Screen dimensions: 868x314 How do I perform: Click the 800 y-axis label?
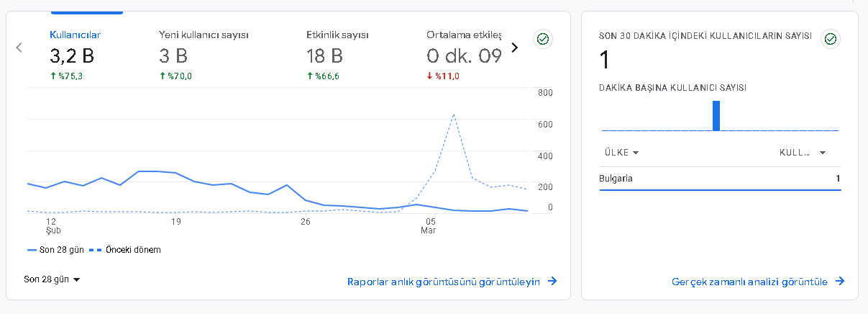tap(544, 93)
